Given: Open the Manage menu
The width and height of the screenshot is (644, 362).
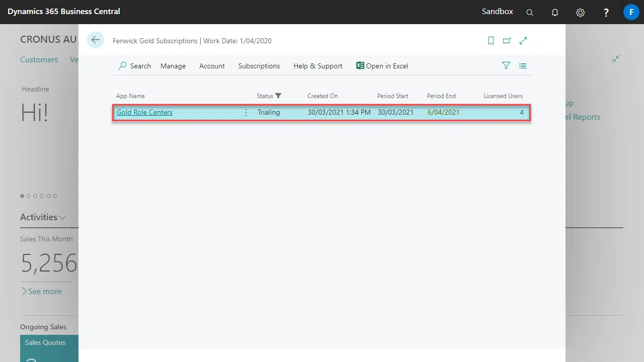Looking at the screenshot, I should coord(173,66).
